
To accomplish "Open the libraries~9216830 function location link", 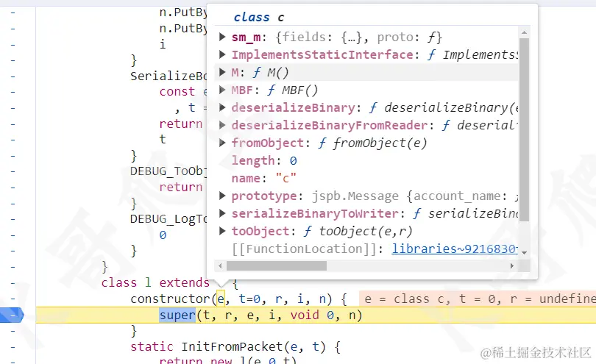I will [x=455, y=249].
